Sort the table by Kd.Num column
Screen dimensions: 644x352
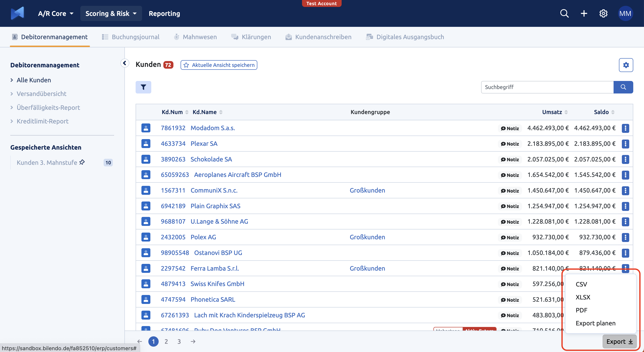(x=175, y=112)
